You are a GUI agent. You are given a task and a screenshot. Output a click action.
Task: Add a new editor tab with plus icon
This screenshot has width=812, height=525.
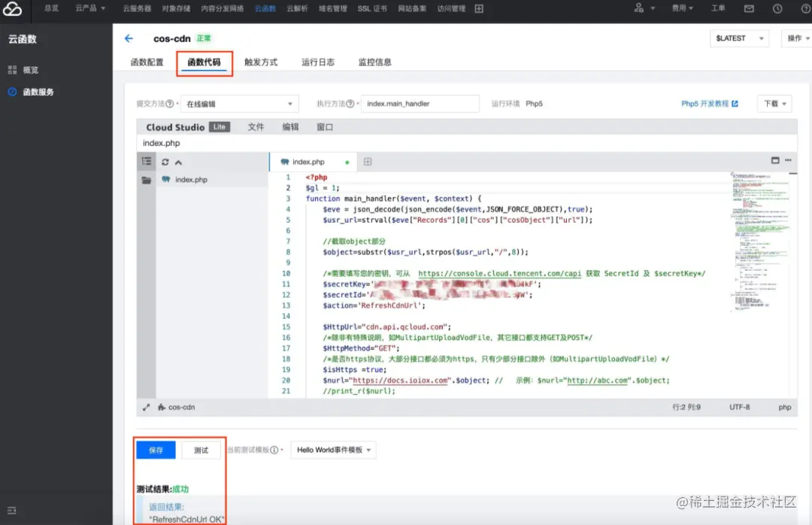[368, 162]
